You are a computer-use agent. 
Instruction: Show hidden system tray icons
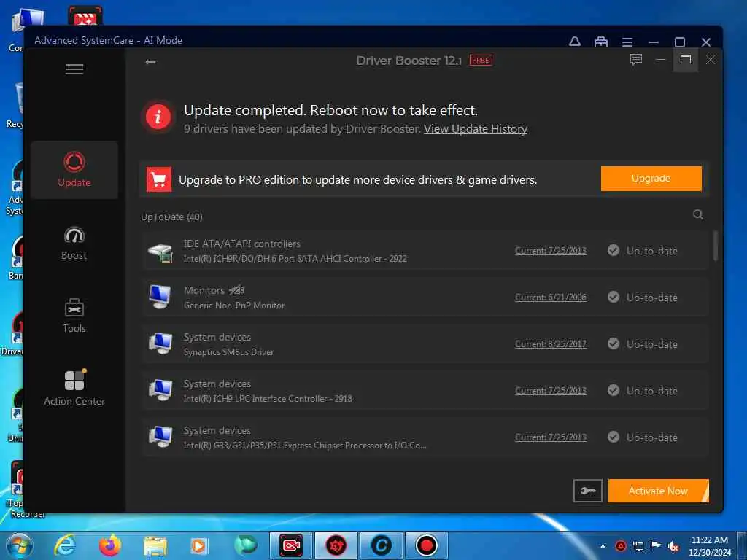603,546
